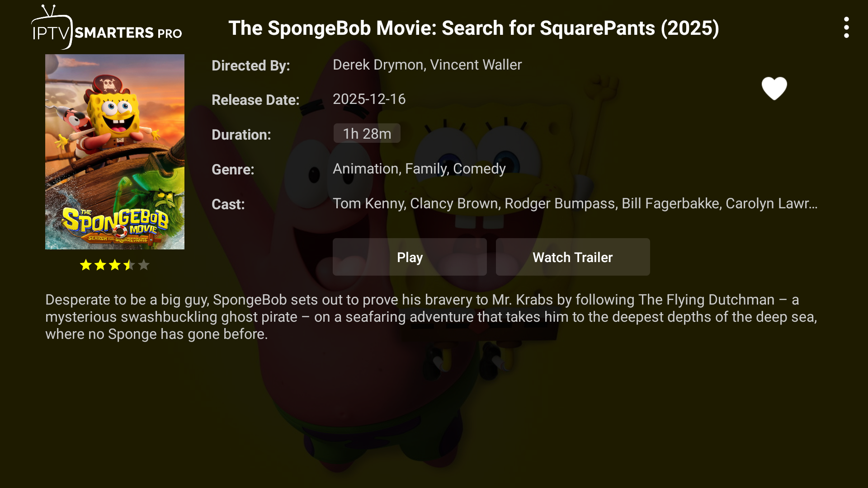
Task: Click director names Derek Drymon, Vincent Waller
Action: click(427, 65)
